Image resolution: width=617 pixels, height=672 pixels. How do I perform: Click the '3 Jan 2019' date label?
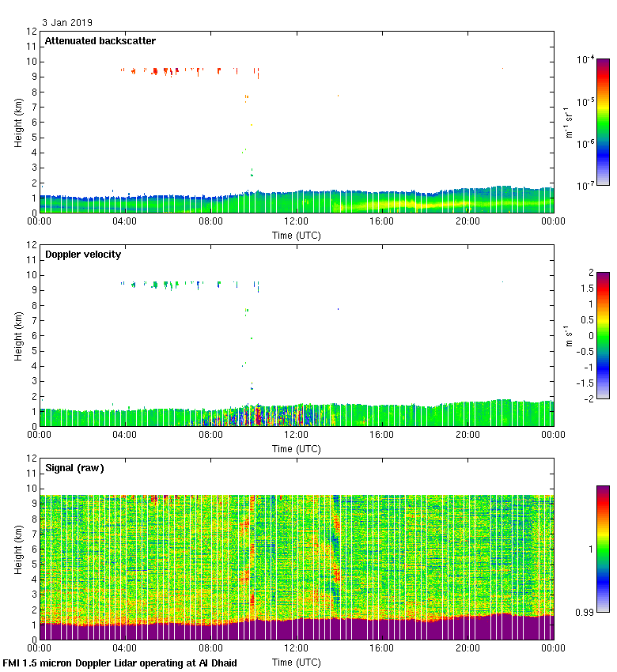pos(67,23)
